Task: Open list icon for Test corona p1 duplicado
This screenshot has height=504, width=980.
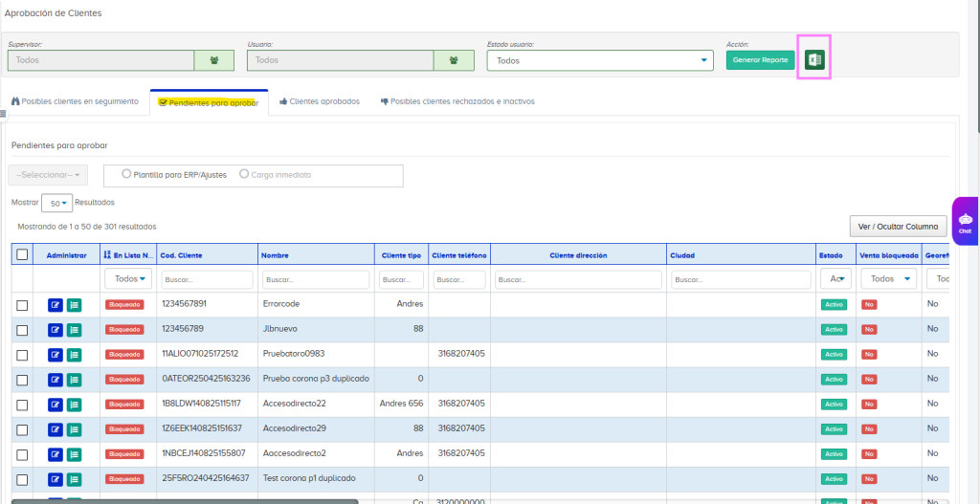Action: [74, 480]
